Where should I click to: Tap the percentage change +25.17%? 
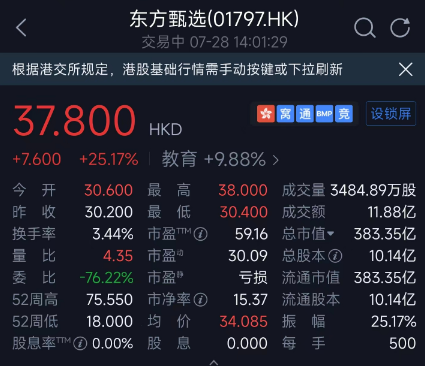109,159
